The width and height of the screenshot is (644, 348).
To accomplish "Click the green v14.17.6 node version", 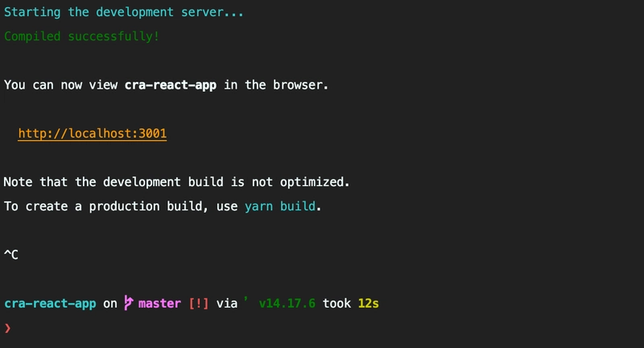I will pyautogui.click(x=287, y=304).
